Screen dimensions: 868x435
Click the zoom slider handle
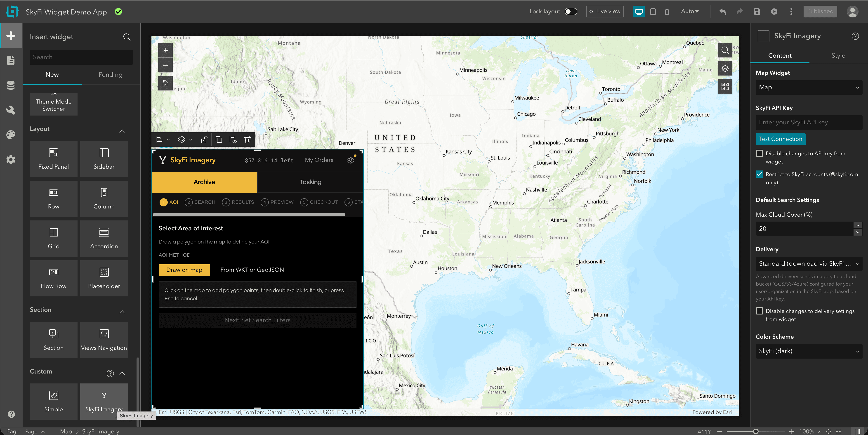point(755,431)
